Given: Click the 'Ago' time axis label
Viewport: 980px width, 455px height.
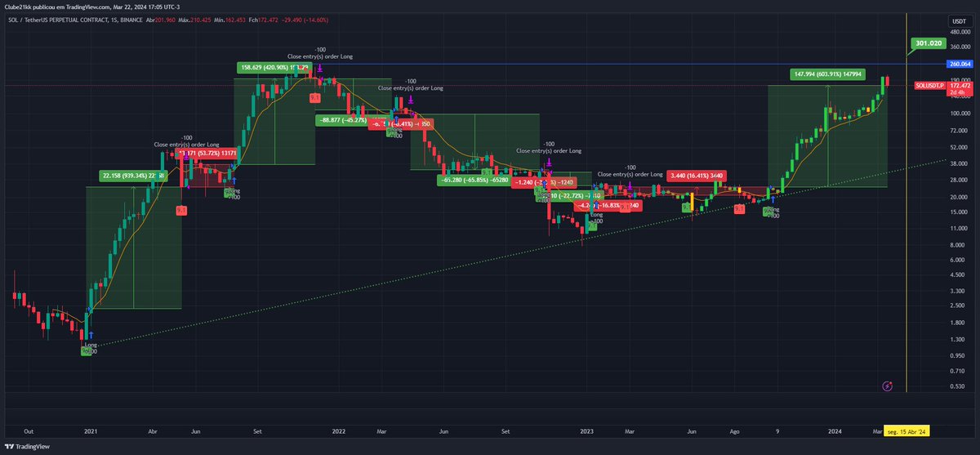Looking at the screenshot, I should tap(735, 430).
